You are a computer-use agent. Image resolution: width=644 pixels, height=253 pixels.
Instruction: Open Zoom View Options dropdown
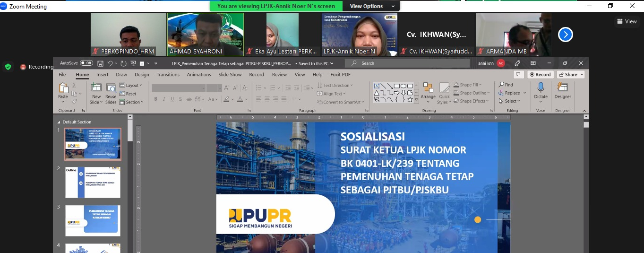coord(372,6)
